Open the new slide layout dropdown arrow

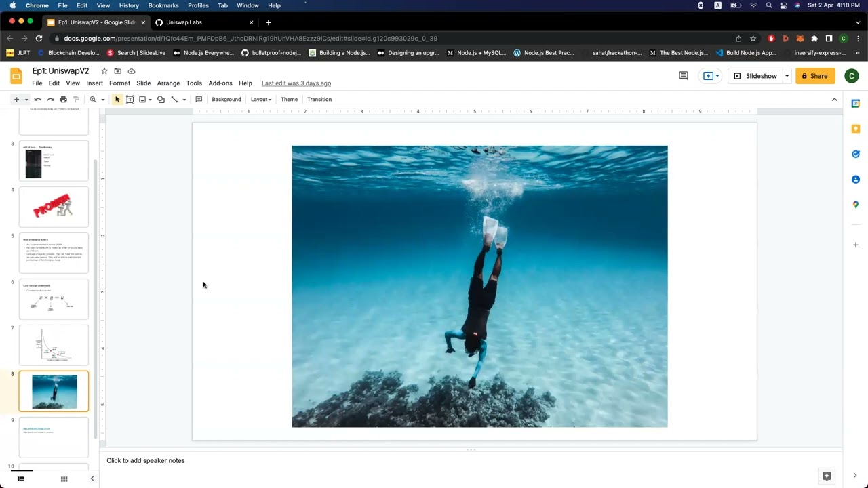click(26, 100)
